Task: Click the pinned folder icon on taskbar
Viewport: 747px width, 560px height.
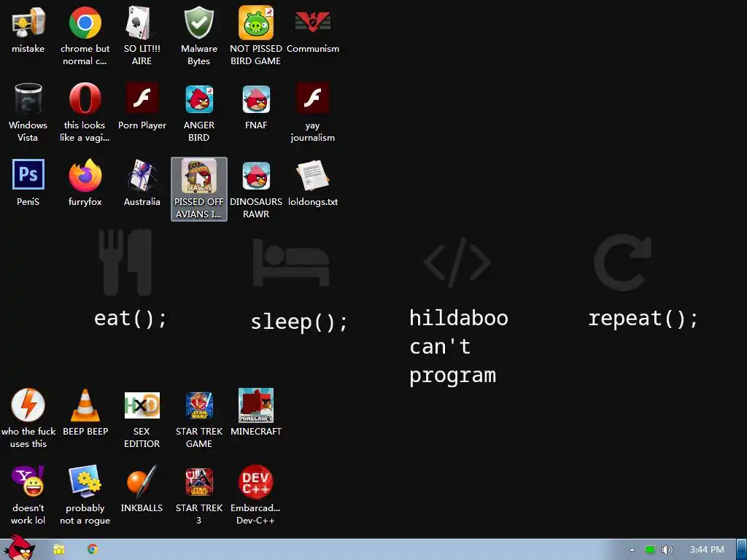Action: tap(58, 550)
